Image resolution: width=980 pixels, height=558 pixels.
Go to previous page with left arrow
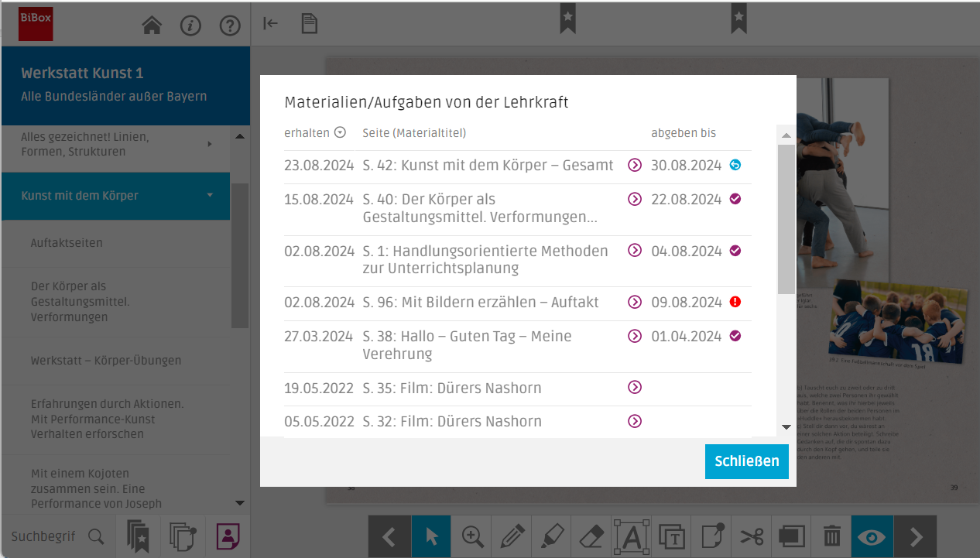[x=389, y=536]
